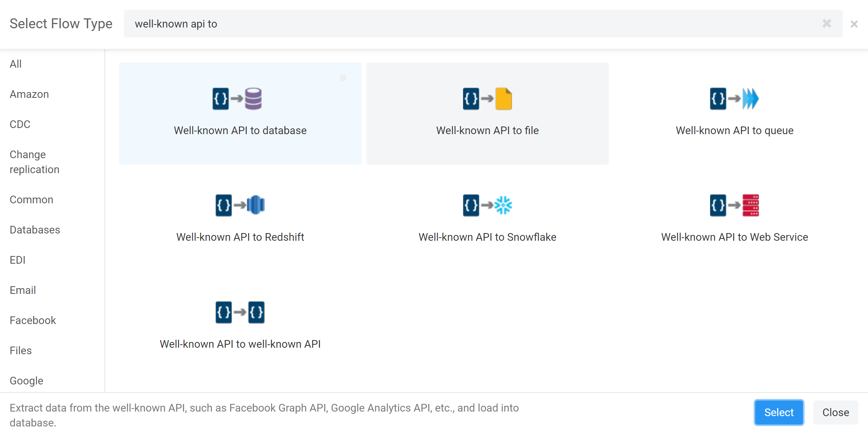Choose the Well-known API to file icon
868x436 pixels.
(487, 99)
